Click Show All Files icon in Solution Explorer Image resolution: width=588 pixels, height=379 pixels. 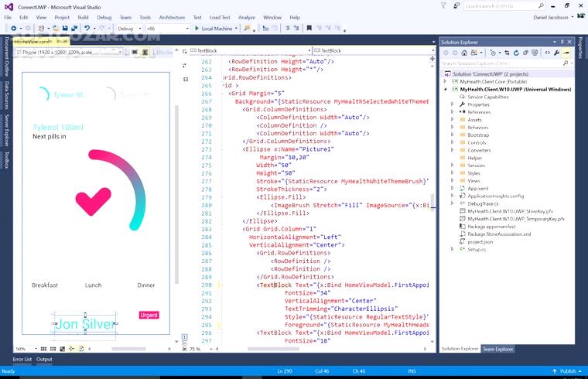coord(535,53)
